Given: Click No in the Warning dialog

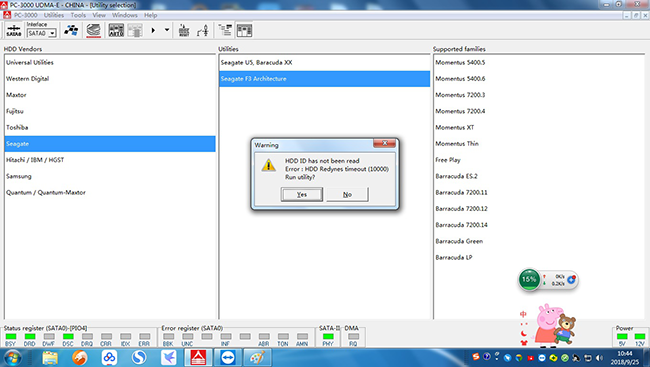Looking at the screenshot, I should click(347, 194).
